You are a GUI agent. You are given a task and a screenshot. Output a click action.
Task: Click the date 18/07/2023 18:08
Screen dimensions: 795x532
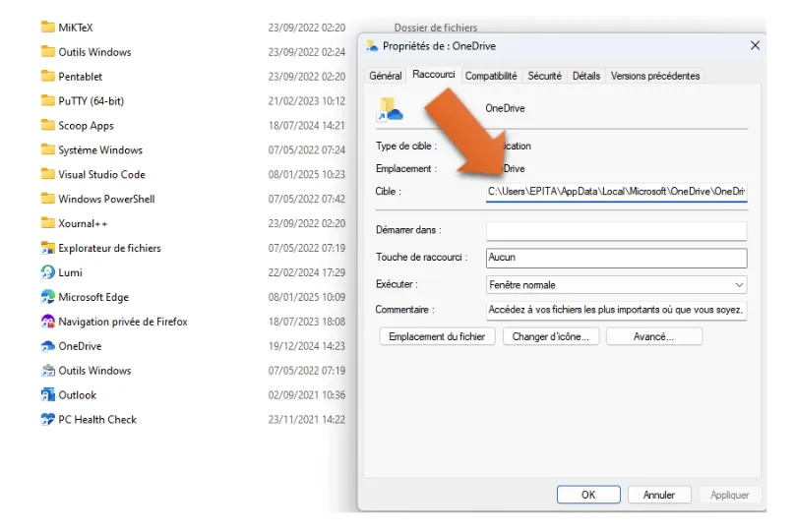coord(307,322)
